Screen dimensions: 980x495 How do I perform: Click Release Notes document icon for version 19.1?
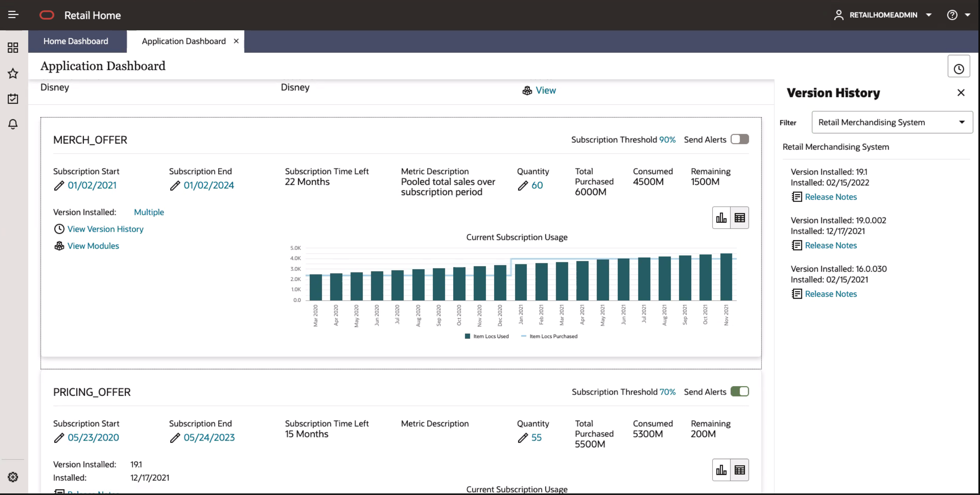797,197
